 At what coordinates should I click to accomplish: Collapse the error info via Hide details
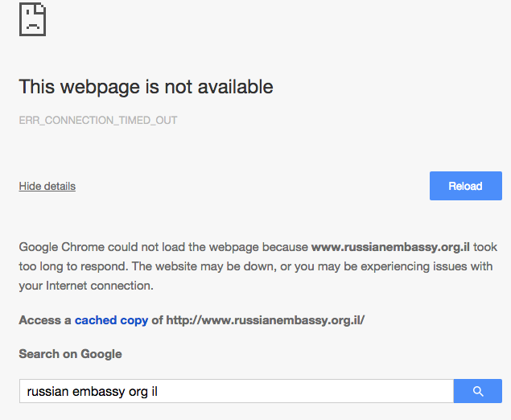click(47, 186)
